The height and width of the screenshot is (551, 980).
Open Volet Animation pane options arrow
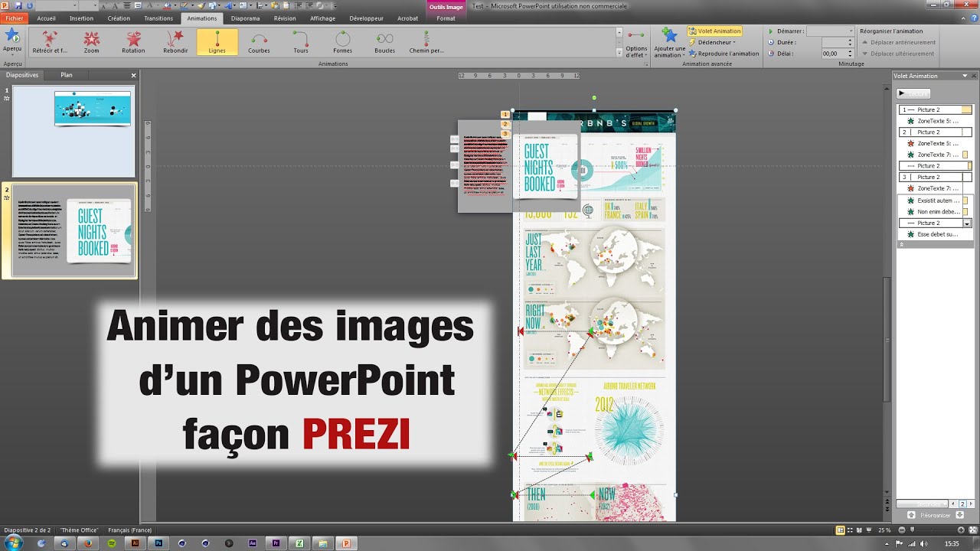click(x=965, y=76)
